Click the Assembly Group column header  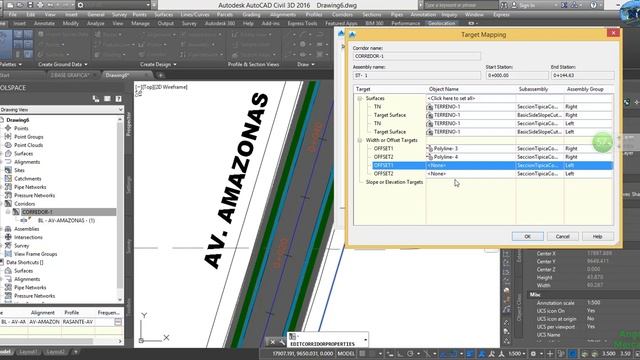pos(585,89)
